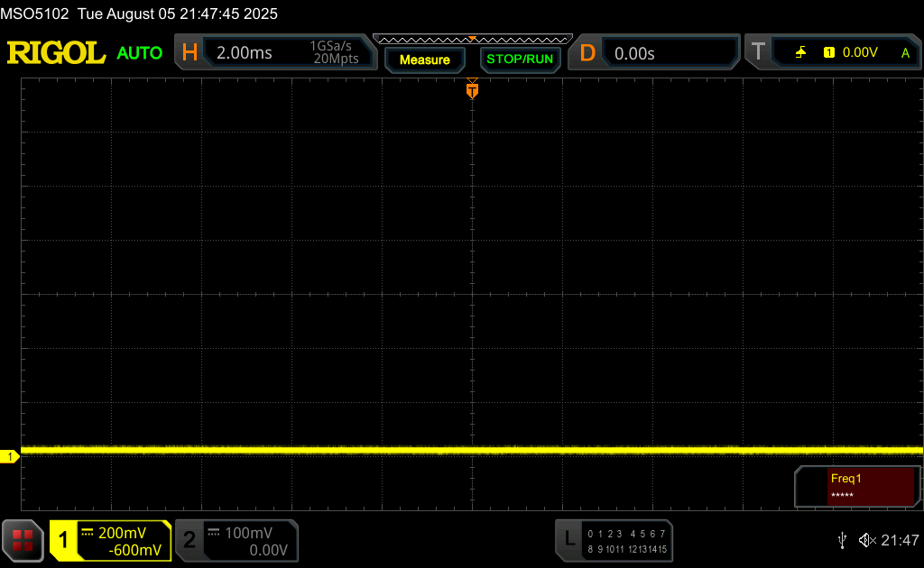Open the Logic analyzer L panel
Screen dimensions: 924x568
point(569,538)
